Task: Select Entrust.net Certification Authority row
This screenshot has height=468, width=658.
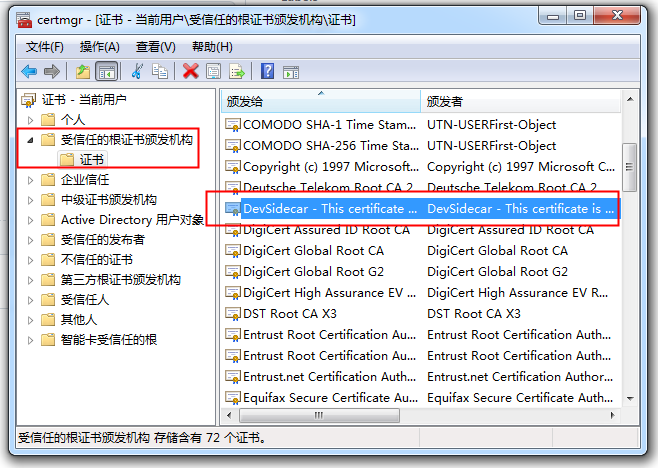Action: click(x=422, y=376)
